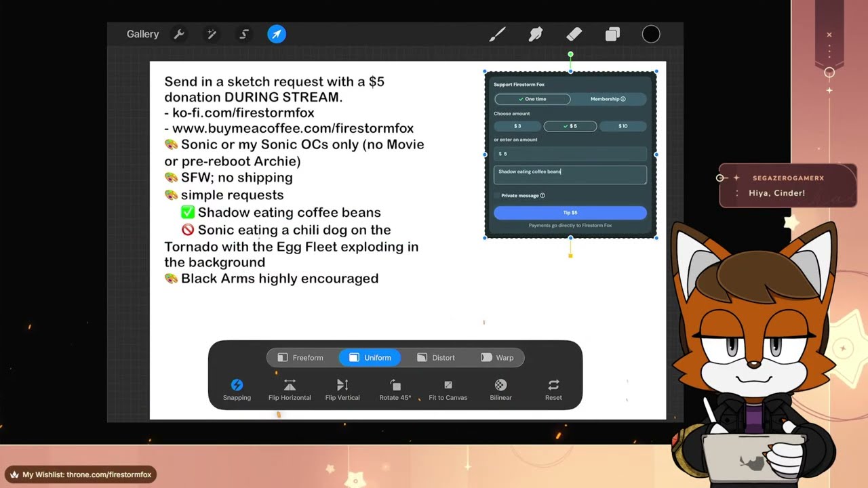
Task: Change Bilinear interpolation setting
Action: [500, 390]
